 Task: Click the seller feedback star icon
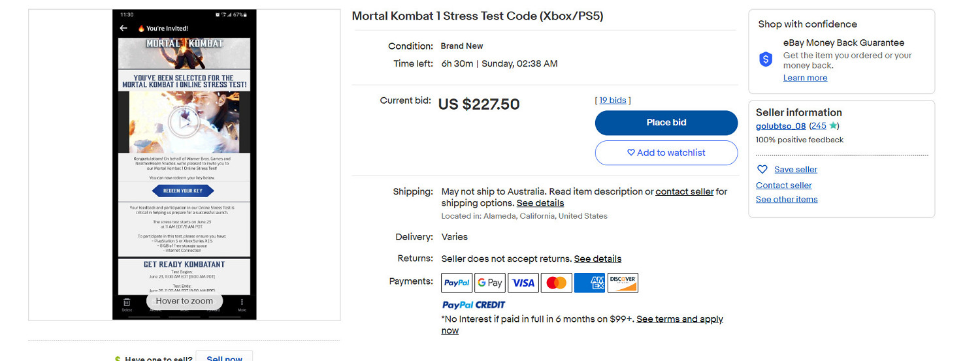(x=833, y=126)
